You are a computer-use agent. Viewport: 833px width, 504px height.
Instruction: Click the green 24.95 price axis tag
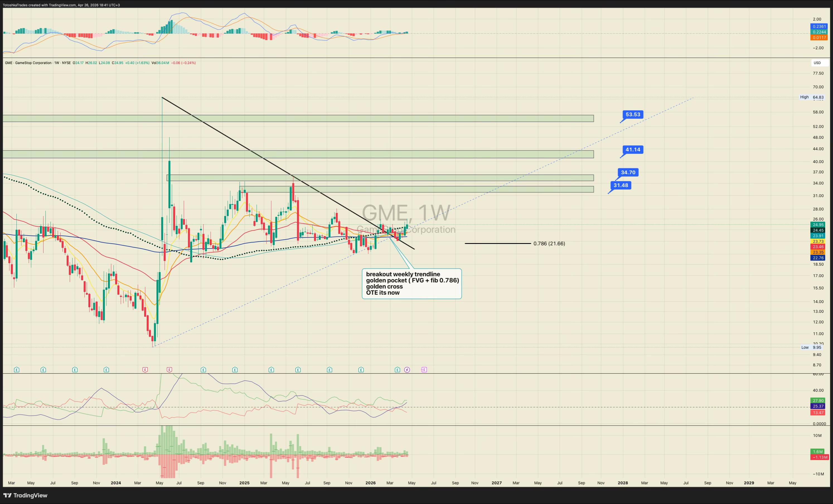point(818,225)
